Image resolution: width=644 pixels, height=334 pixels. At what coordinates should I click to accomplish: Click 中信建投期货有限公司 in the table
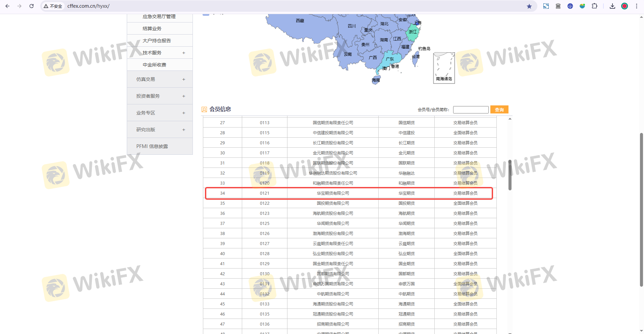[333, 133]
